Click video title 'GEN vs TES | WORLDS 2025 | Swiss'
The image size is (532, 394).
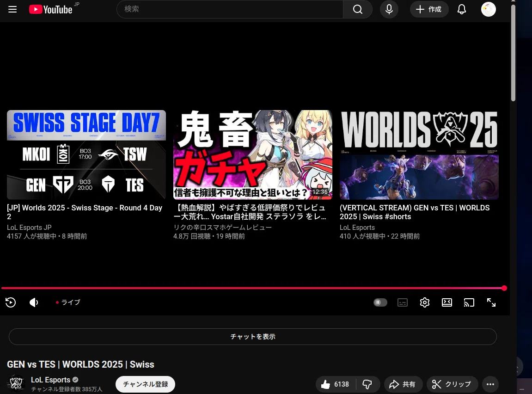coord(80,364)
